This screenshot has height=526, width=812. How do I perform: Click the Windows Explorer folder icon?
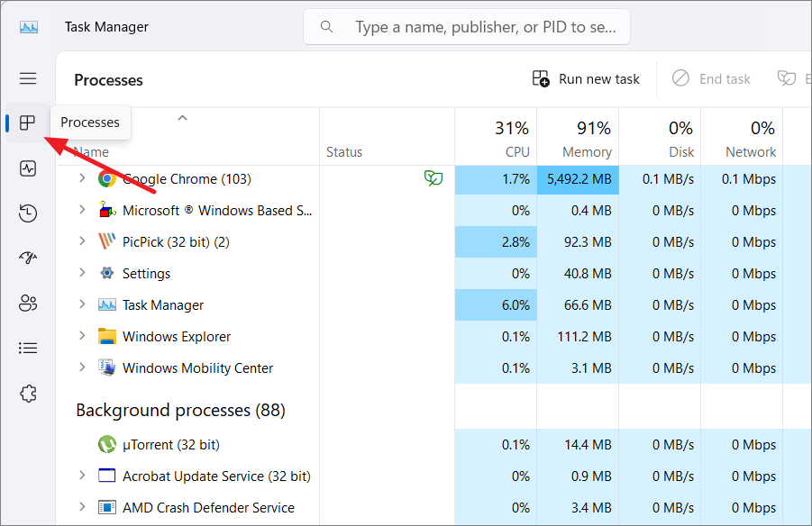coord(107,337)
